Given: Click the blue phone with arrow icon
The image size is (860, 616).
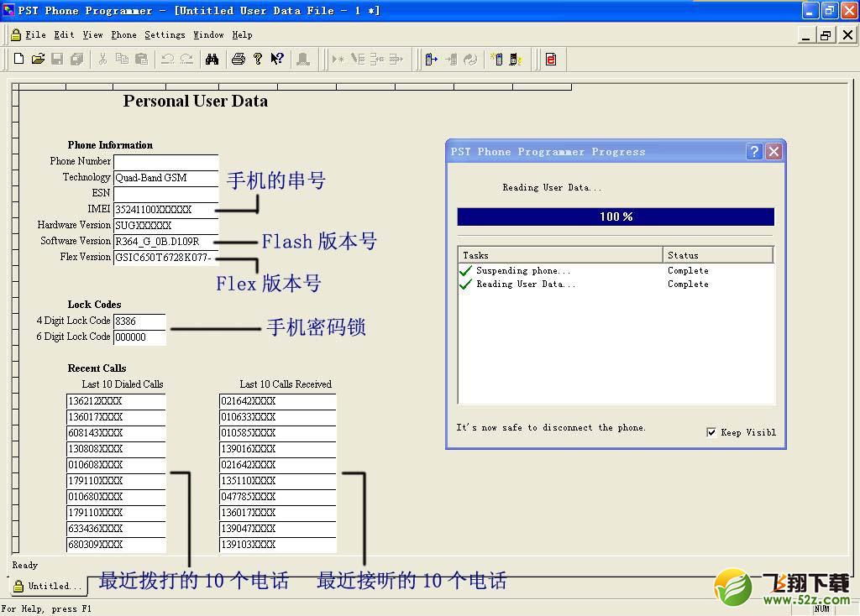Looking at the screenshot, I should click(x=432, y=59).
